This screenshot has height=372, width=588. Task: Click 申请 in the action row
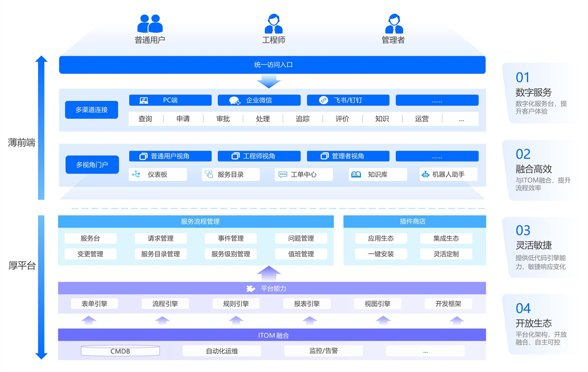(183, 119)
